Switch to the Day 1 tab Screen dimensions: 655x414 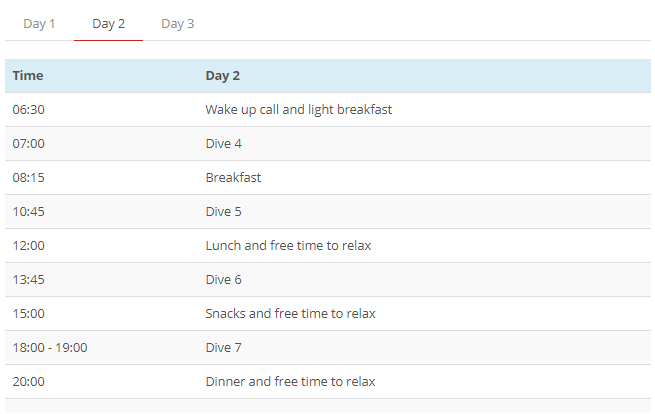click(x=39, y=24)
